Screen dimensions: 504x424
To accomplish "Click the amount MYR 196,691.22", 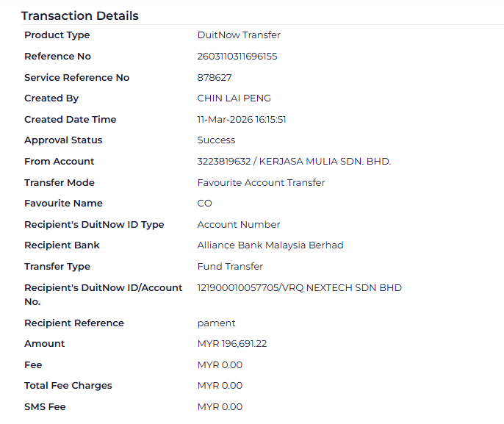I will click(x=232, y=344).
